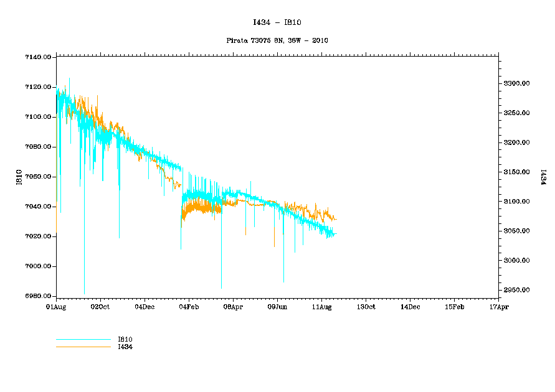555x392 pixels.
Task: Click the 7140.00 left axis value
Action: tap(37, 57)
